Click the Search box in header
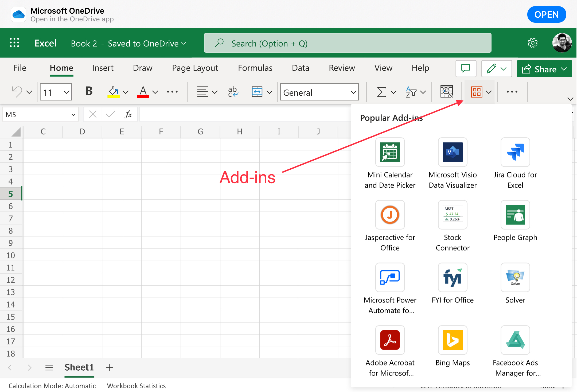The height and width of the screenshot is (392, 577). pyautogui.click(x=348, y=43)
